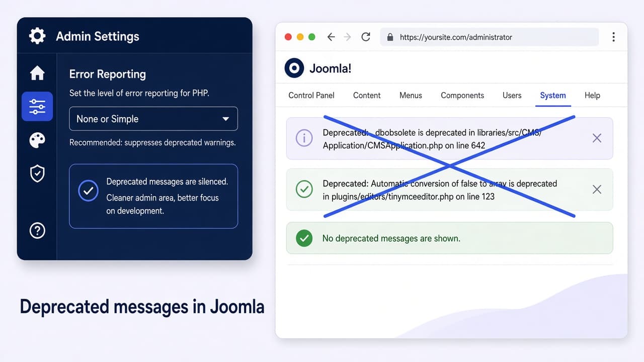This screenshot has height=362, width=644.
Task: Click the help question mark icon
Action: click(x=37, y=230)
